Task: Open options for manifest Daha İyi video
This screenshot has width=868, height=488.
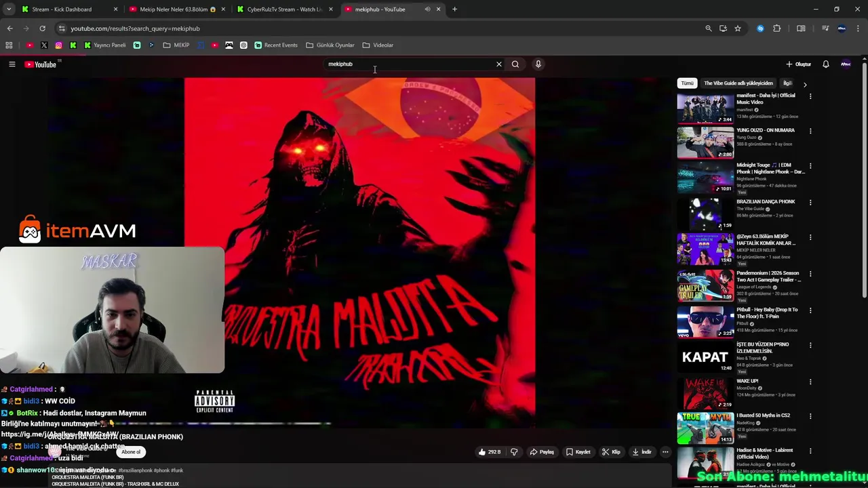Action: pyautogui.click(x=810, y=96)
